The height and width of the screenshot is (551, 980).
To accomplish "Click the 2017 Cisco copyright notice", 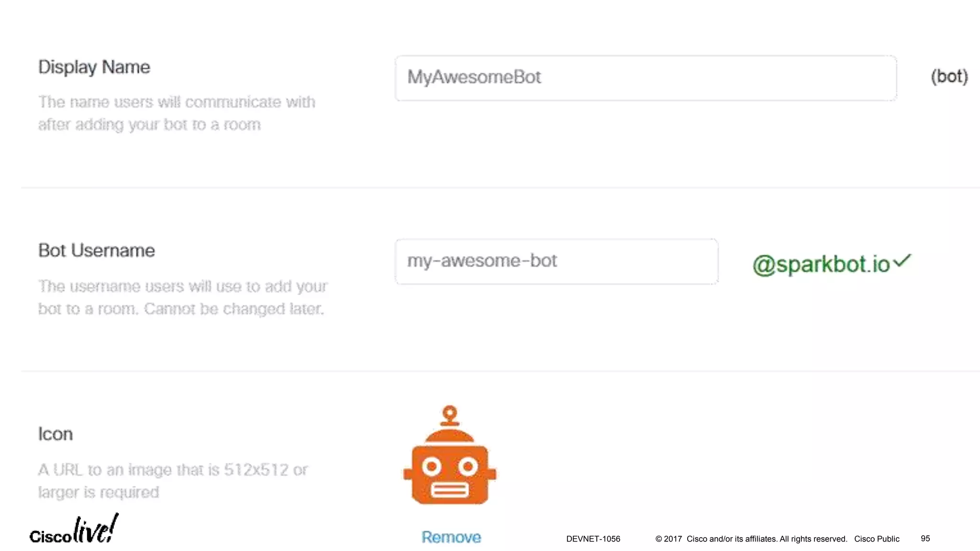I will [751, 539].
